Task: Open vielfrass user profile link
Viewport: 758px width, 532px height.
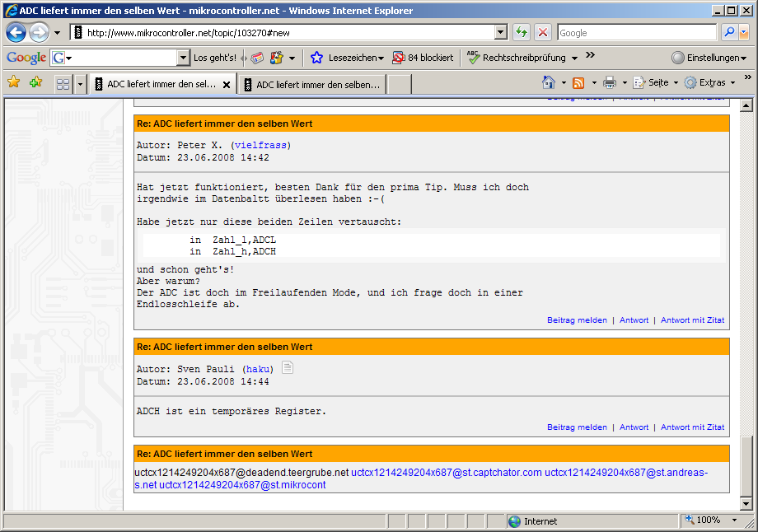Action: [260, 145]
